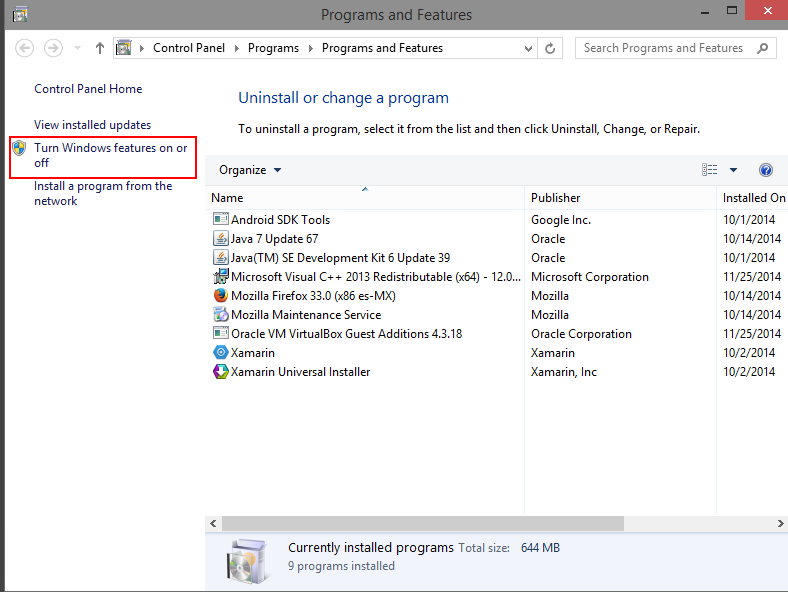
Task: Click the Android SDK Tools icon
Action: click(220, 219)
